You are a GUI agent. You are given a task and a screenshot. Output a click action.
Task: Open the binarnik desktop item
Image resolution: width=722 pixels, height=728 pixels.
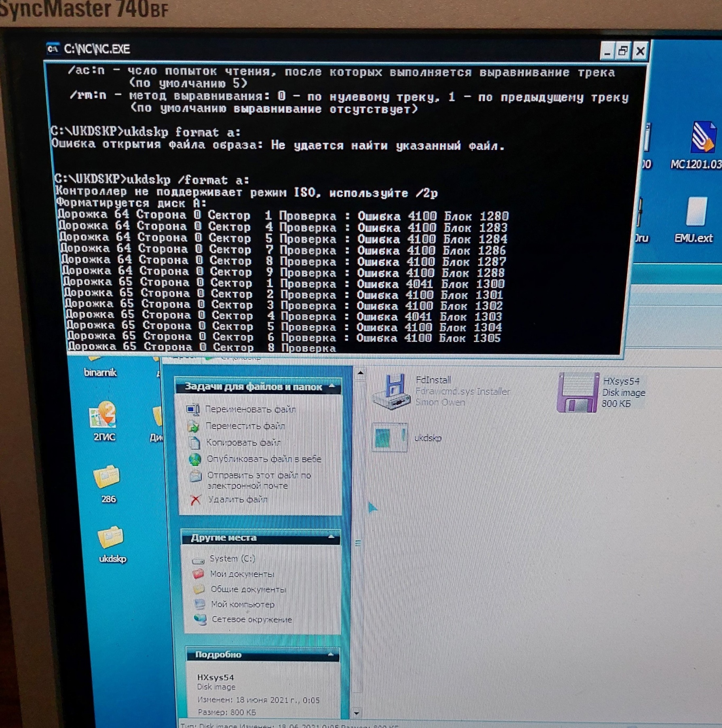click(x=99, y=372)
